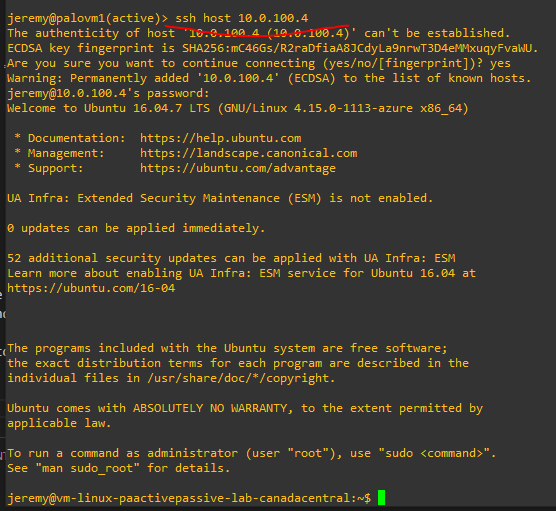Click the '0 updates can be applied' line
556x511 pixels.
[x=136, y=228]
